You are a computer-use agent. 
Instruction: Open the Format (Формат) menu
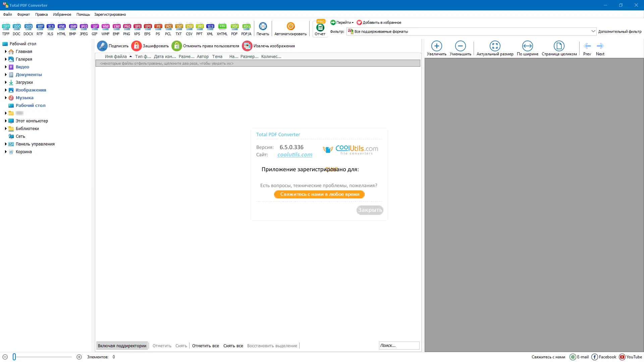coord(23,14)
